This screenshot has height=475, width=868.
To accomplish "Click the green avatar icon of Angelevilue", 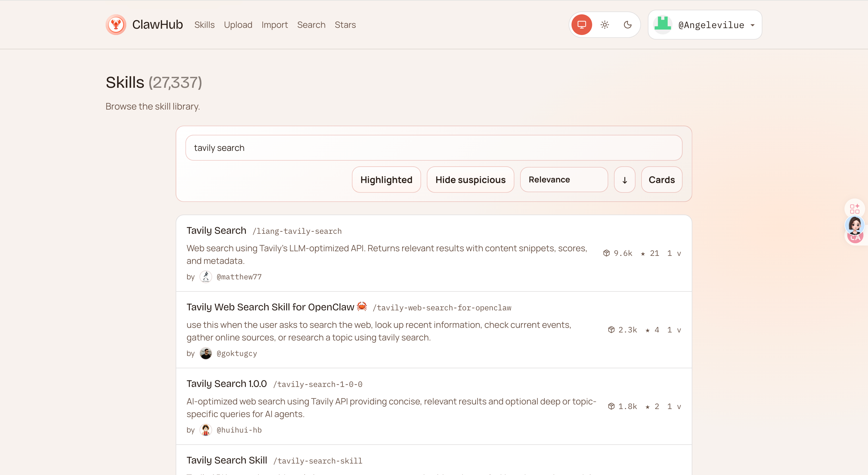I will (662, 25).
